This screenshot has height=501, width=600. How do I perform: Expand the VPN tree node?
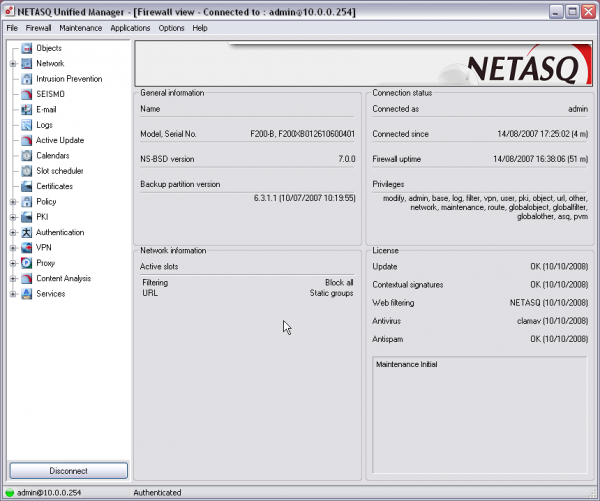(x=13, y=248)
